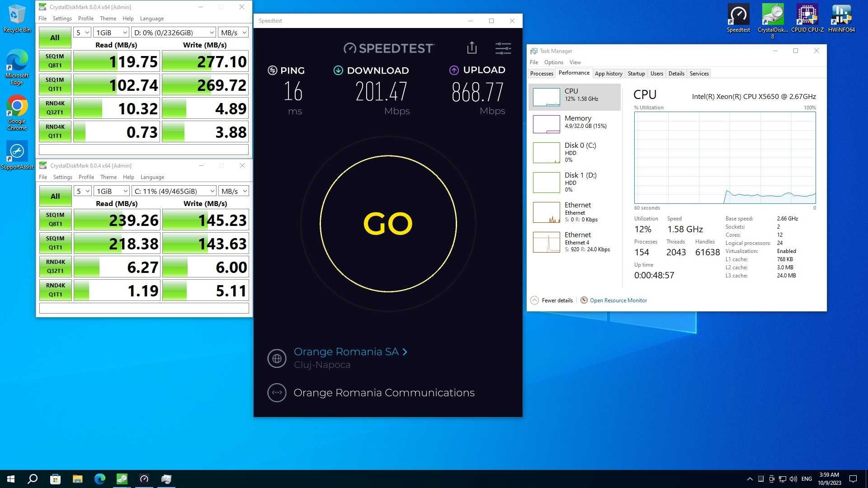Click the ENG language indicator in taskbar
This screenshot has height=488, width=868.
coord(807,479)
